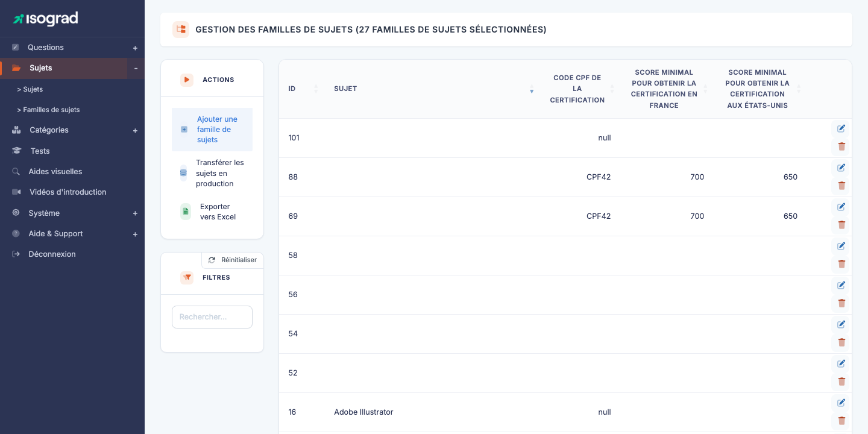Image resolution: width=868 pixels, height=434 pixels.
Task: Expand the Questions menu with plus sign
Action: 135,48
